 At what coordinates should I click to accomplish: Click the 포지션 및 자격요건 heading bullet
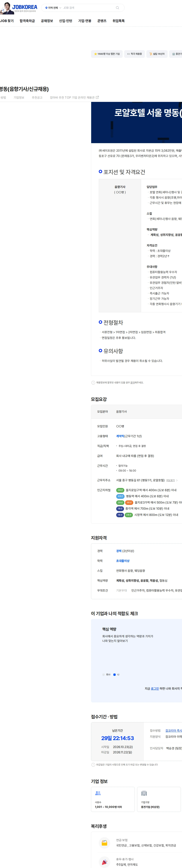[100, 171]
